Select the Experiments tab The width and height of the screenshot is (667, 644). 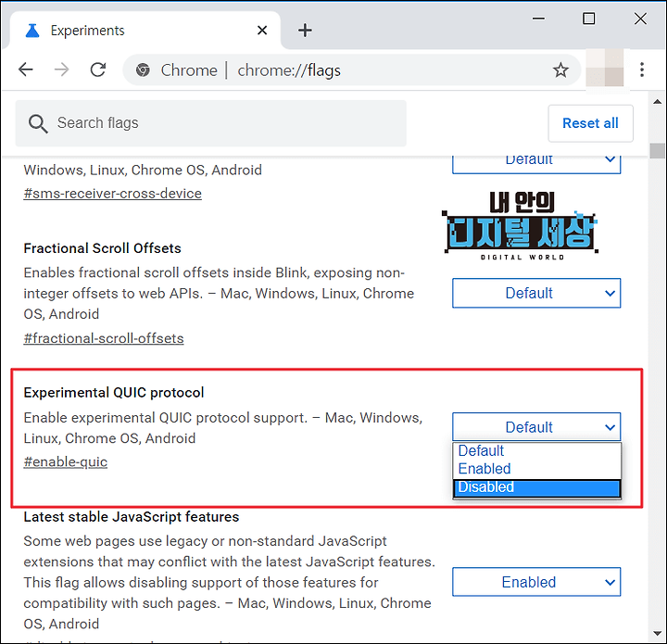pos(145,31)
